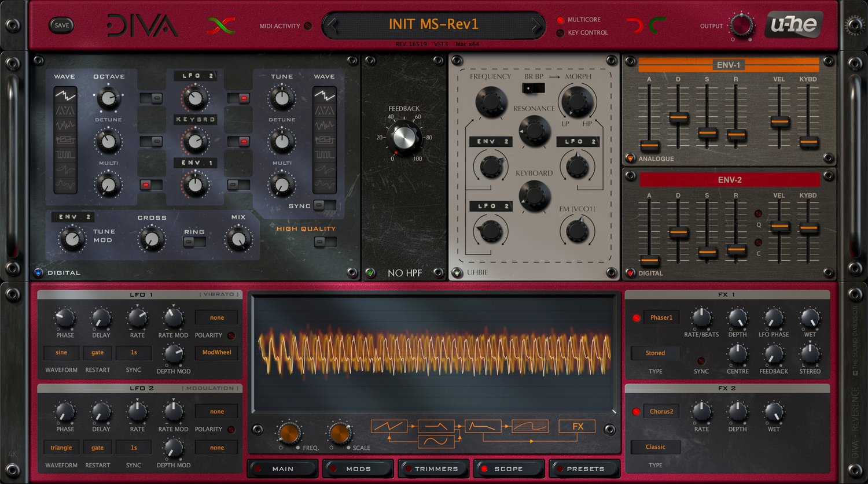Toggle the KEY CONTROL LED

click(x=560, y=33)
